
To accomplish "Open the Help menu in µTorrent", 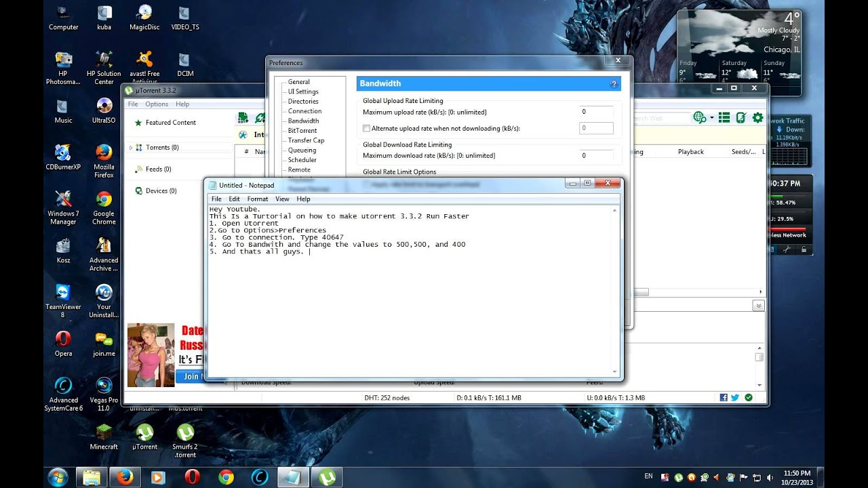I will click(x=182, y=104).
